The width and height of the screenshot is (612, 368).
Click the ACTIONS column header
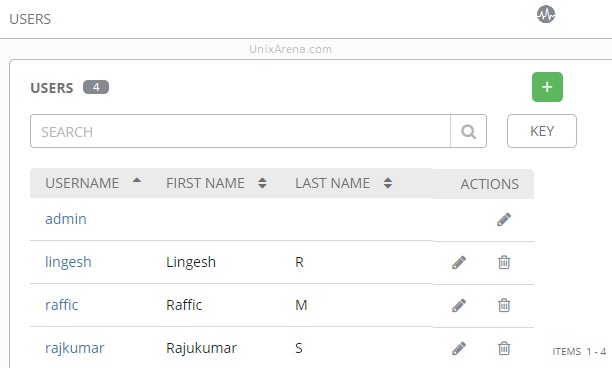click(489, 184)
